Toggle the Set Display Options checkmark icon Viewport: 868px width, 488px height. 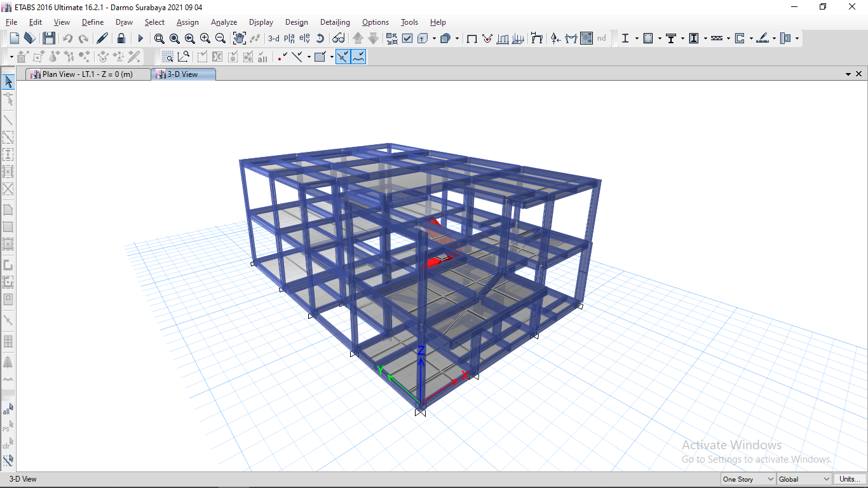(x=407, y=38)
